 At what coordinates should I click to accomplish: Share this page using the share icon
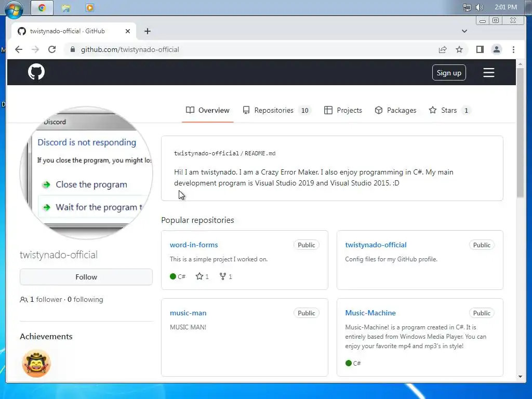443,49
